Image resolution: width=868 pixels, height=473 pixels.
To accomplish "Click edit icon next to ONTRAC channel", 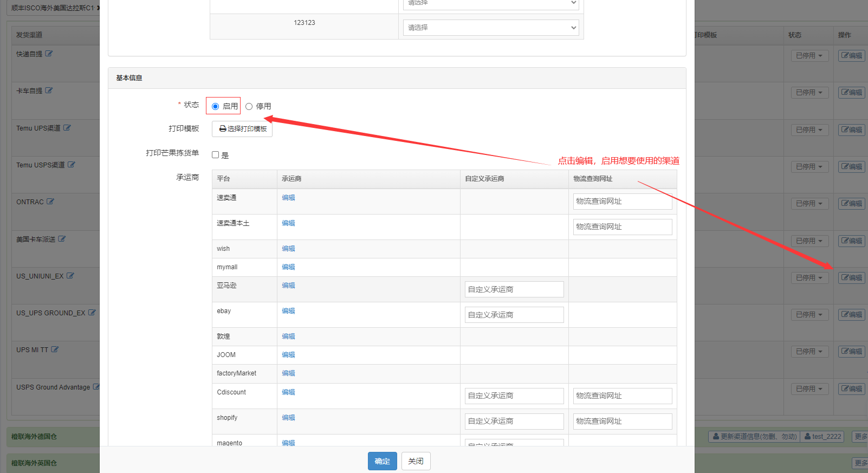I will [x=50, y=202].
